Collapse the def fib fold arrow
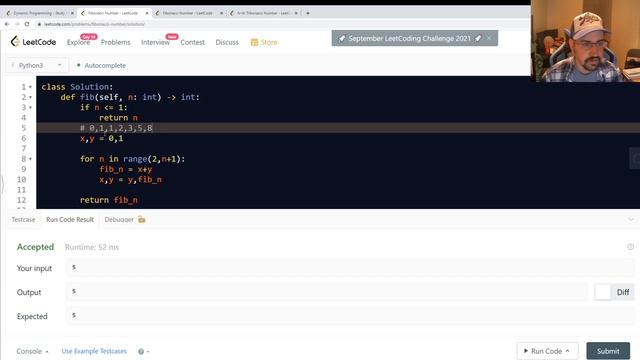This screenshot has height=360, width=640. [30, 97]
